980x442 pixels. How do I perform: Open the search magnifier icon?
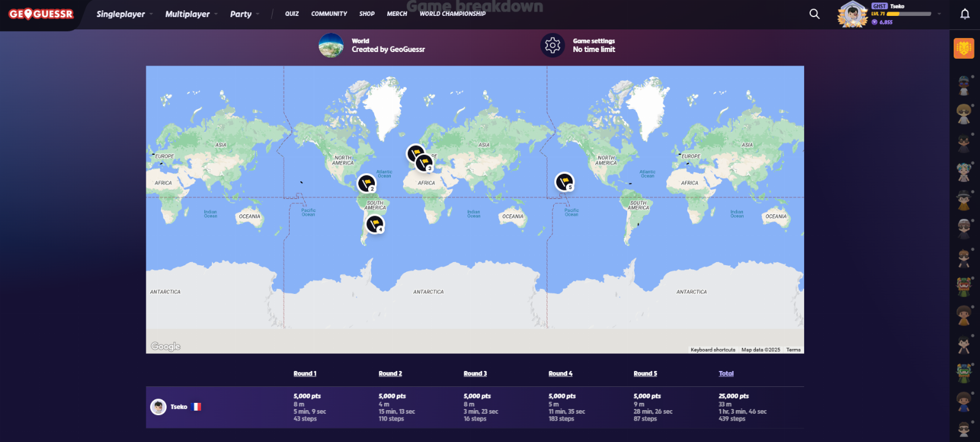[814, 13]
